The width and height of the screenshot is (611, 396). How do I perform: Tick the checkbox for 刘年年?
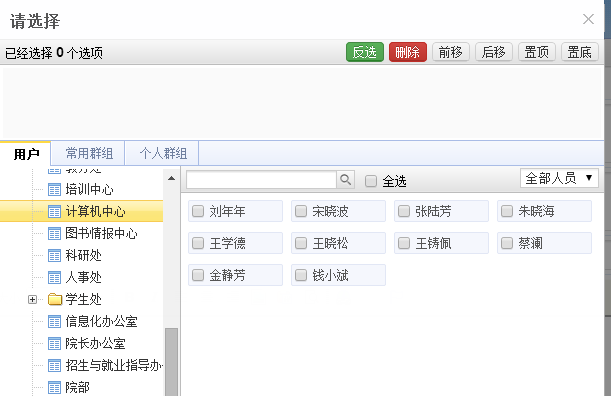coord(198,211)
